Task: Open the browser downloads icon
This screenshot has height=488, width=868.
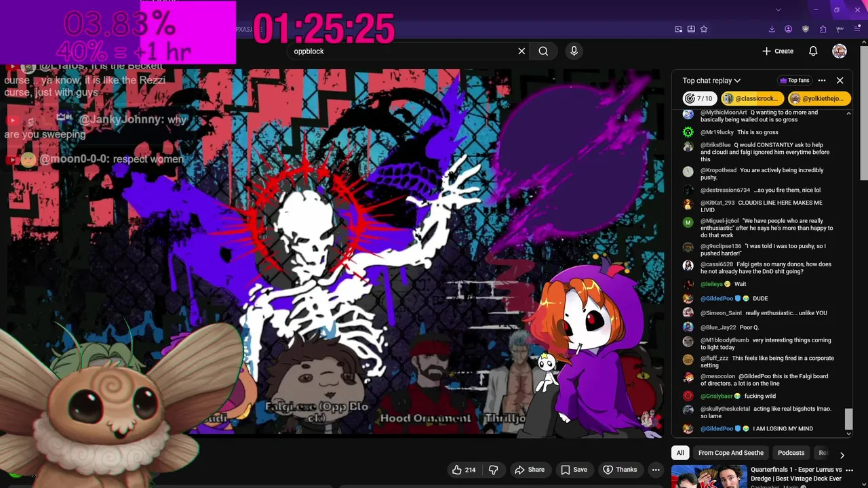Action: 772,29
